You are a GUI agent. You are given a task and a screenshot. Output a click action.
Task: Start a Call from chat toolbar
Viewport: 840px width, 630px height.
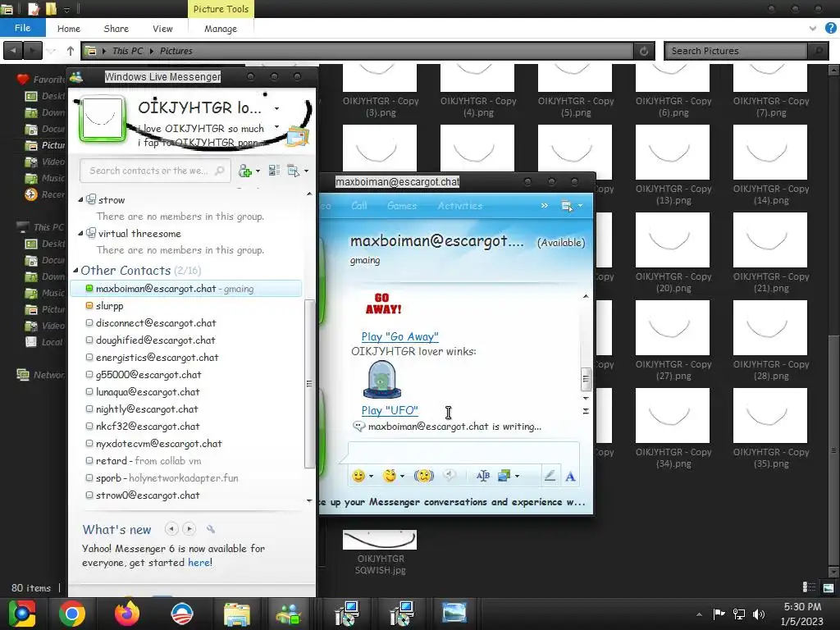click(x=359, y=206)
